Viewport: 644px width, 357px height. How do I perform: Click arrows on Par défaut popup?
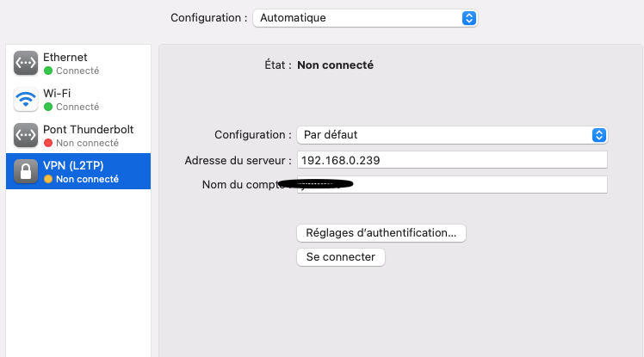pos(599,135)
